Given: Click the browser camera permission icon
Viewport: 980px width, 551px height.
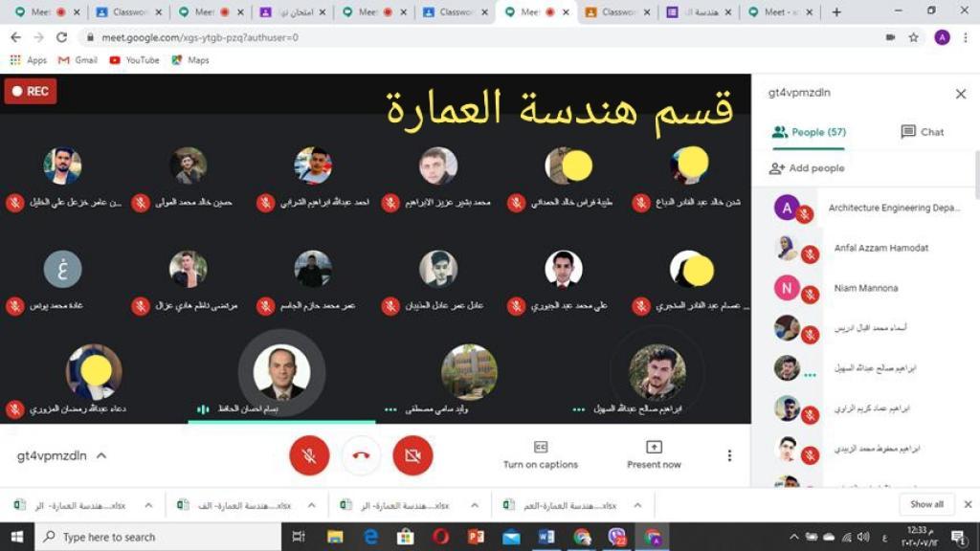Looking at the screenshot, I should point(891,37).
